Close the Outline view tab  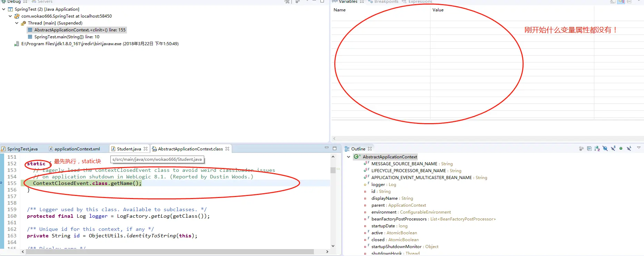click(370, 149)
